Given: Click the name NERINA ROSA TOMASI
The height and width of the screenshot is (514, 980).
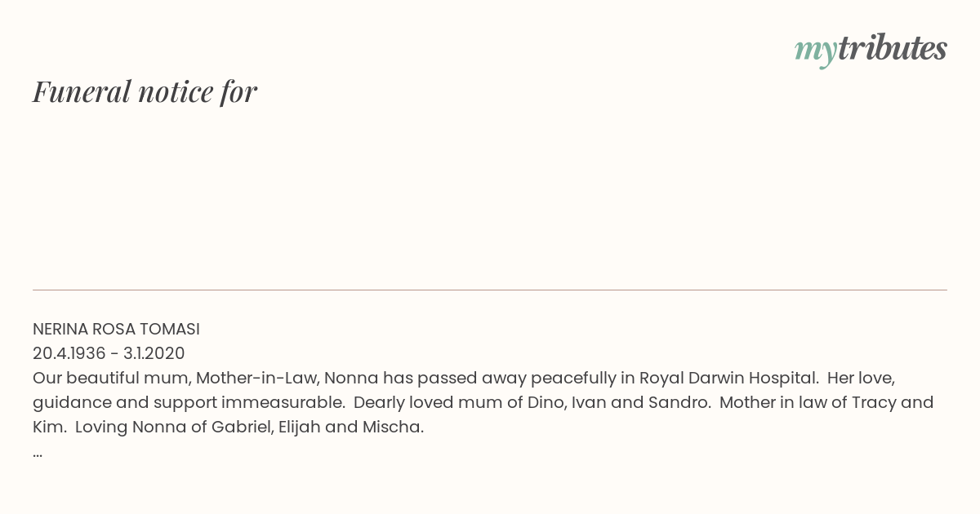Looking at the screenshot, I should click(x=116, y=330).
